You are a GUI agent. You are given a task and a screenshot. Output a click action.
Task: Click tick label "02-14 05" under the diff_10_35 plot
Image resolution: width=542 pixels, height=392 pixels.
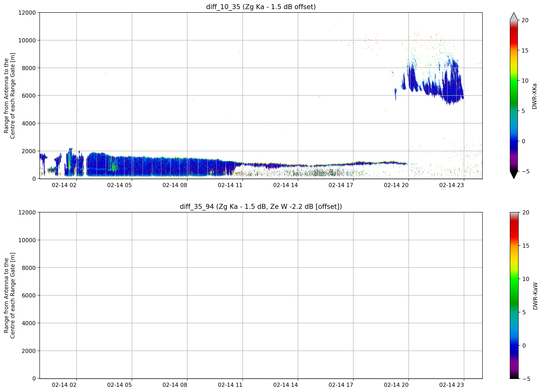tap(119, 185)
